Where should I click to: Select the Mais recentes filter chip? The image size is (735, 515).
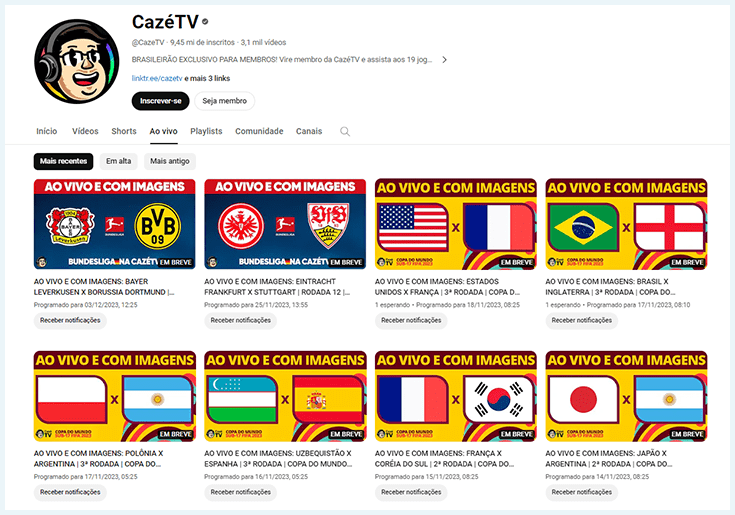pyautogui.click(x=63, y=161)
